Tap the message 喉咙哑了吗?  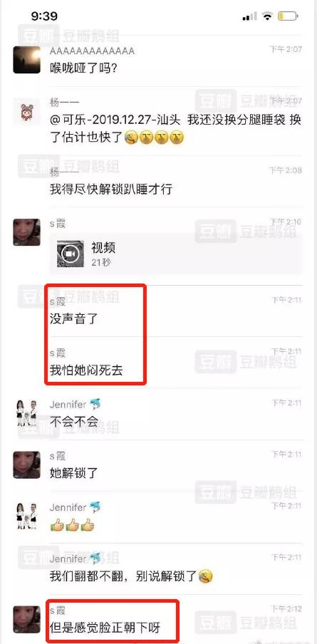pos(84,68)
